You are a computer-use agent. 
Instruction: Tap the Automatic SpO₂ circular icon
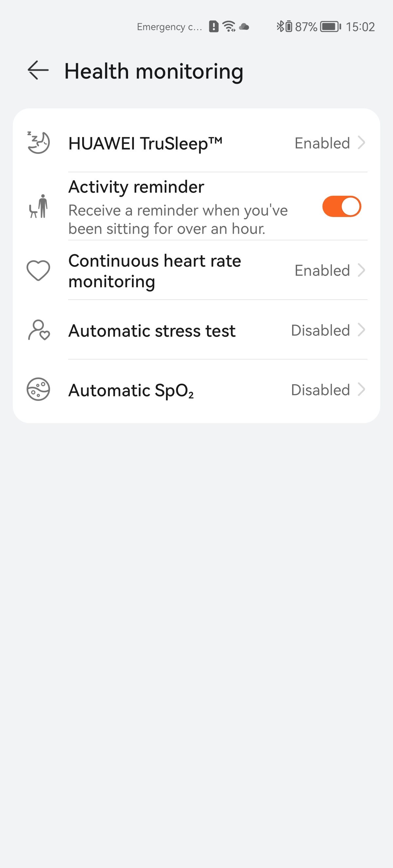pyautogui.click(x=38, y=389)
